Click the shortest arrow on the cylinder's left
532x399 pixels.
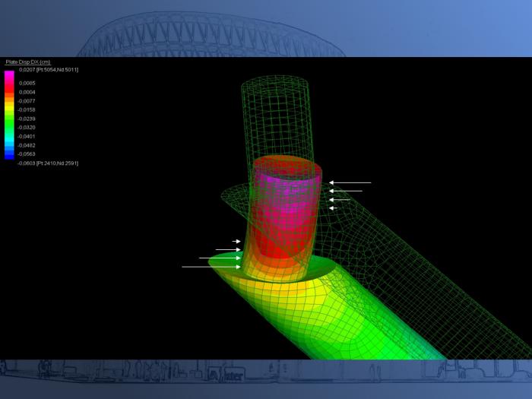(236, 242)
